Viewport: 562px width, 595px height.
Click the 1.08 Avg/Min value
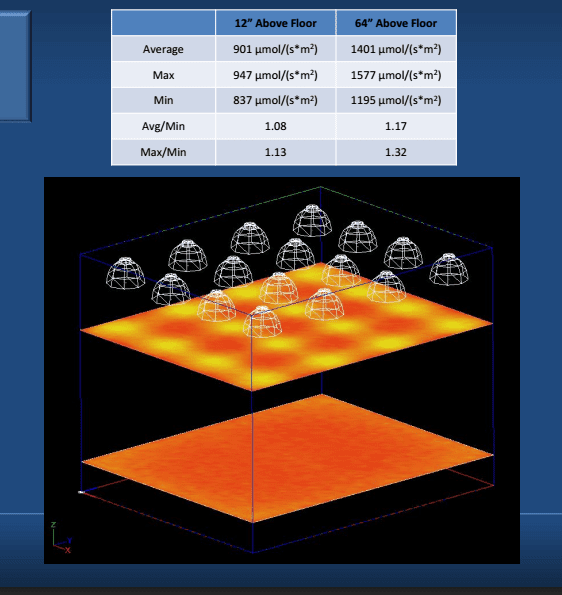click(275, 126)
